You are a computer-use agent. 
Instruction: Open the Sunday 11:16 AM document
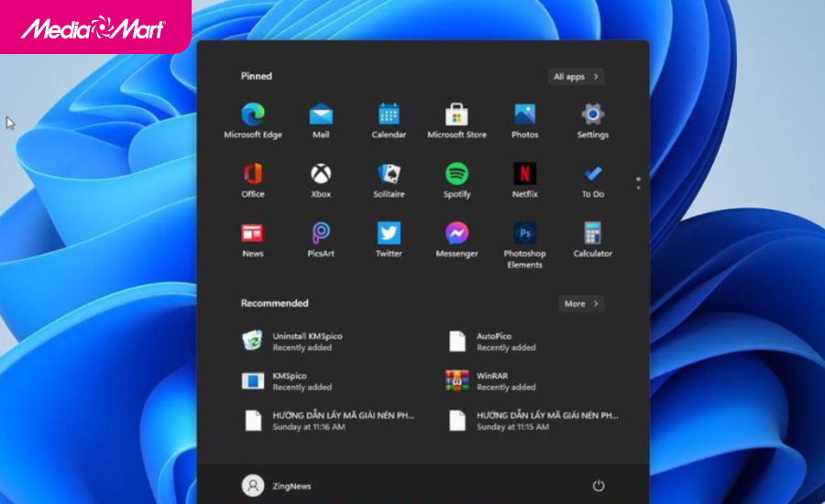tap(328, 421)
